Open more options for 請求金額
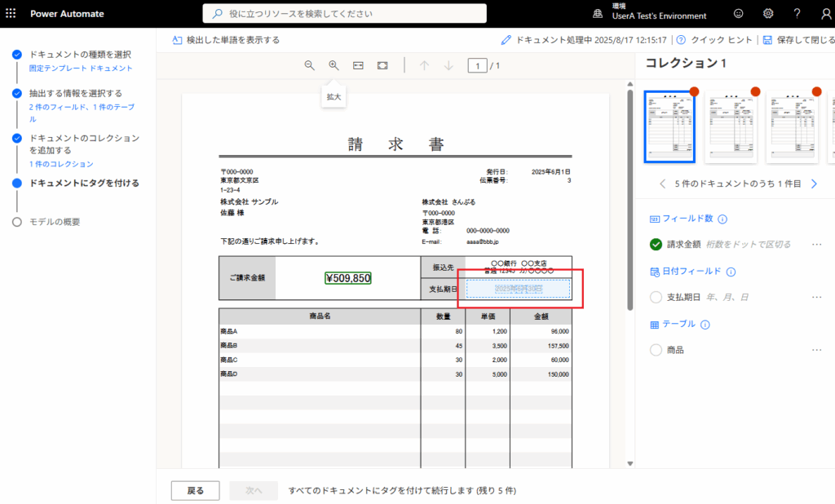The width and height of the screenshot is (835, 504). tap(816, 244)
